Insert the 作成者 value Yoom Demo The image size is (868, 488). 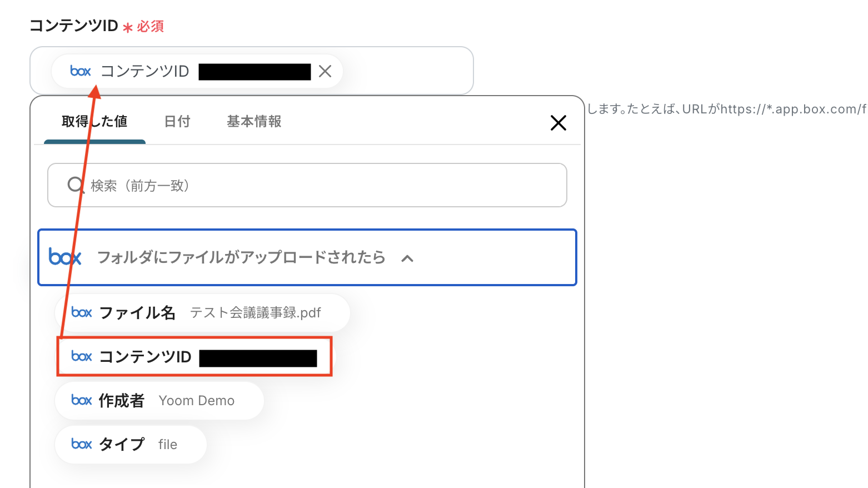[159, 400]
